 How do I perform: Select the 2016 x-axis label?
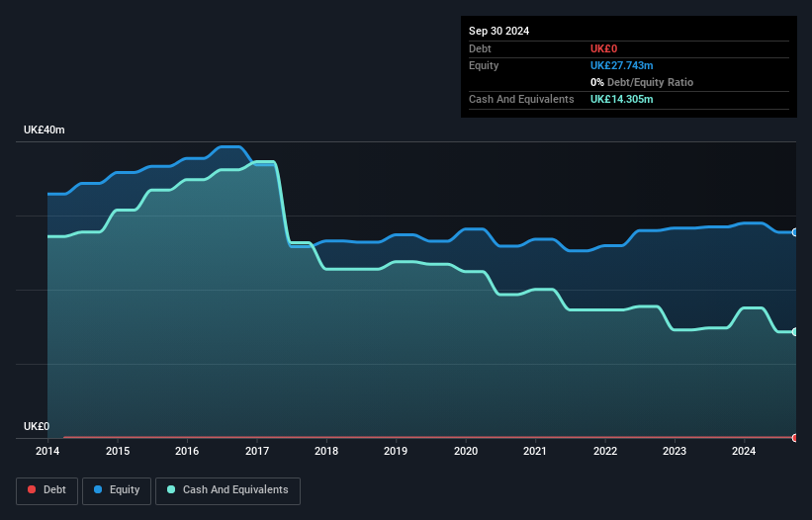coord(187,452)
